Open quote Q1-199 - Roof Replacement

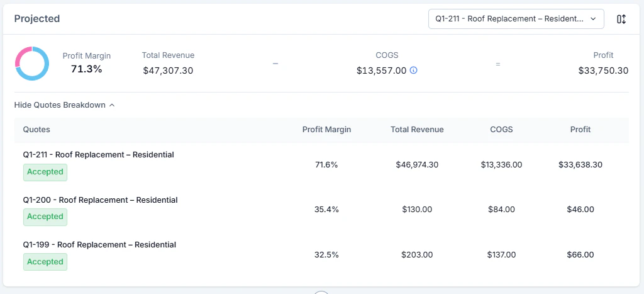[99, 245]
